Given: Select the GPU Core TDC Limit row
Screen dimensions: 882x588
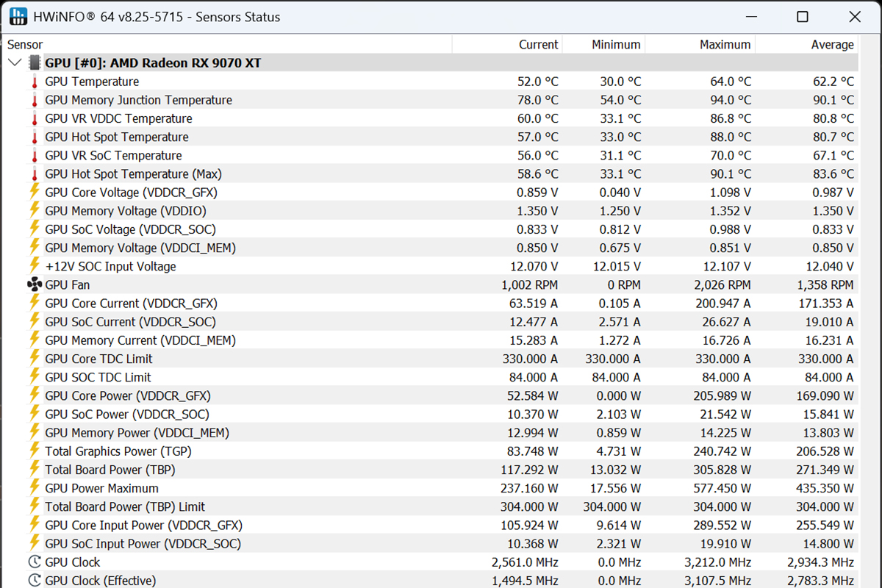Looking at the screenshot, I should coord(98,359).
